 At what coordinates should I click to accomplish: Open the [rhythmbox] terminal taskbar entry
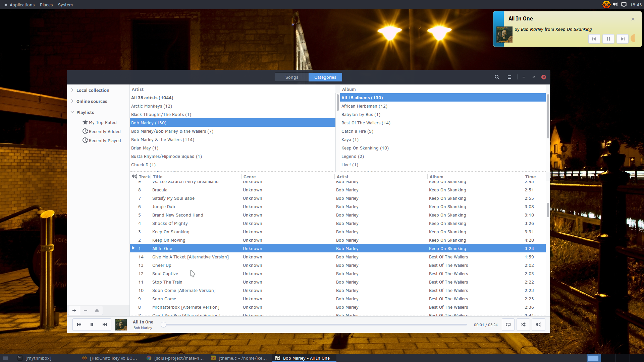click(46, 358)
